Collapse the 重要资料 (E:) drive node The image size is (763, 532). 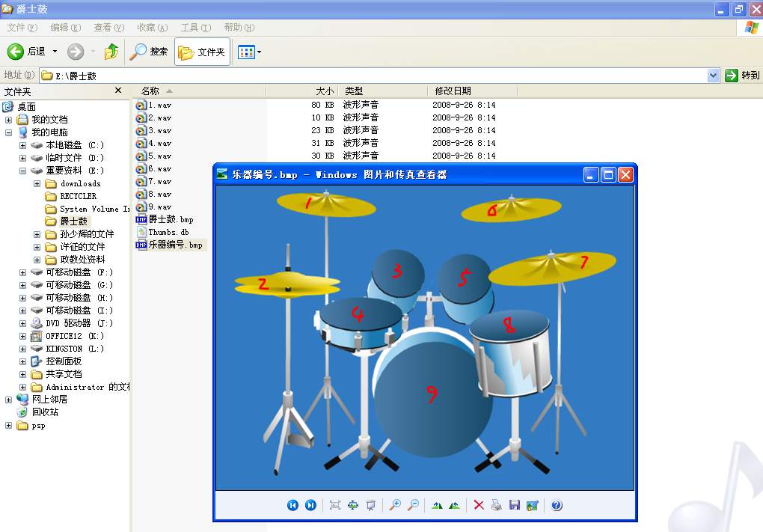(x=23, y=171)
